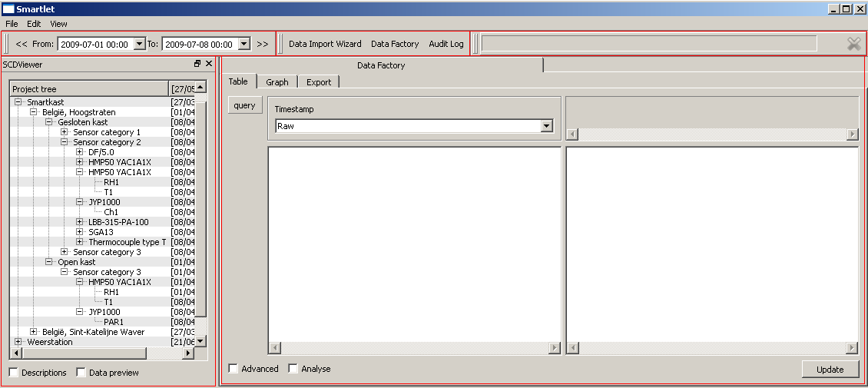Open the Edit menu

[x=34, y=24]
